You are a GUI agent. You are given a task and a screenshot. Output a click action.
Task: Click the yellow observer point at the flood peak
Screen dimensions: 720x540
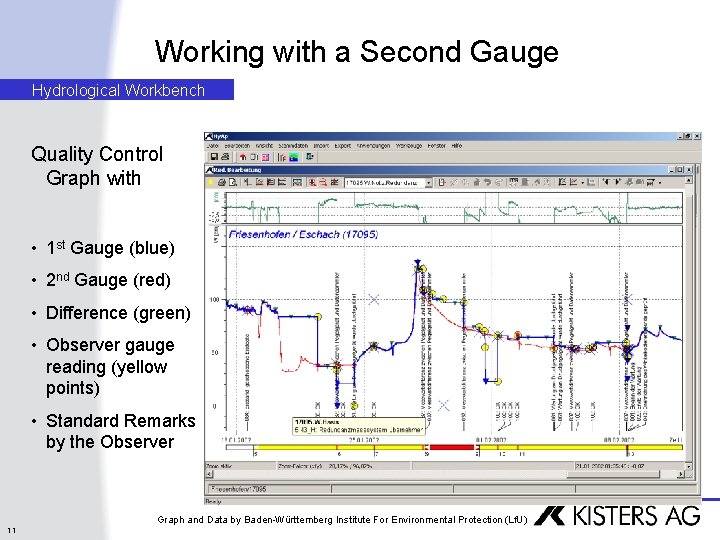(x=423, y=269)
